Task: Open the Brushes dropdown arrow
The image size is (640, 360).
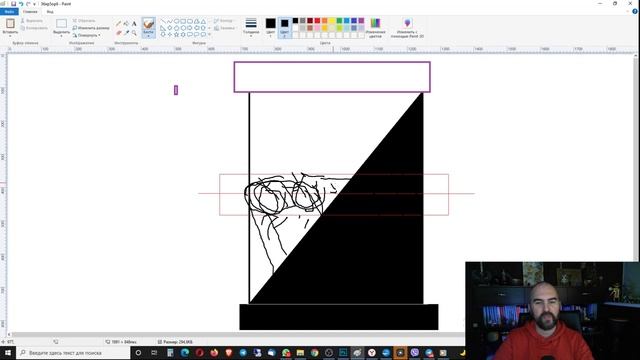Action: click(149, 36)
